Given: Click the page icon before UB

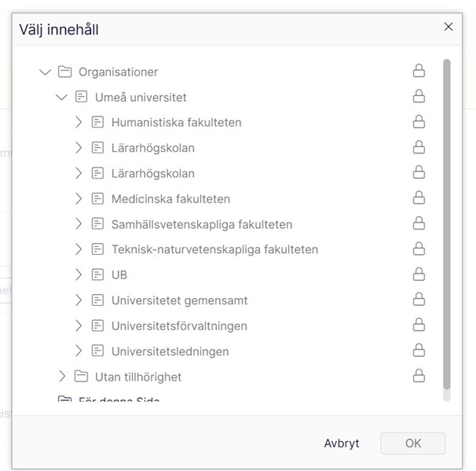Looking at the screenshot, I should click(97, 274).
